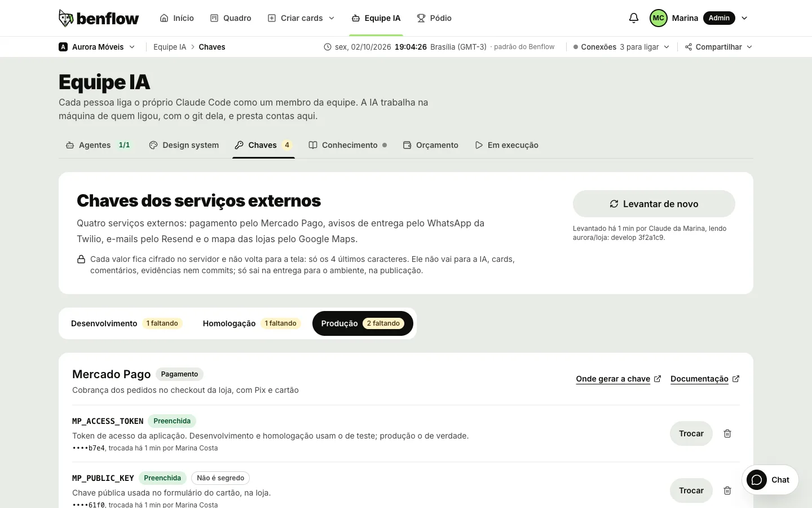The width and height of the screenshot is (812, 508).
Task: Open the Chat bubble
Action: (x=770, y=480)
